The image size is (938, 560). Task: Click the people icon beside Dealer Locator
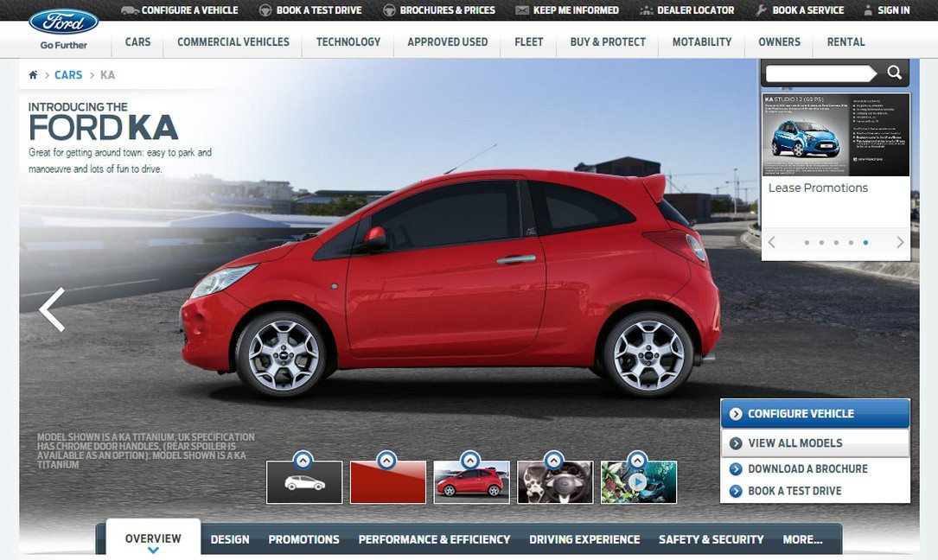click(646, 10)
